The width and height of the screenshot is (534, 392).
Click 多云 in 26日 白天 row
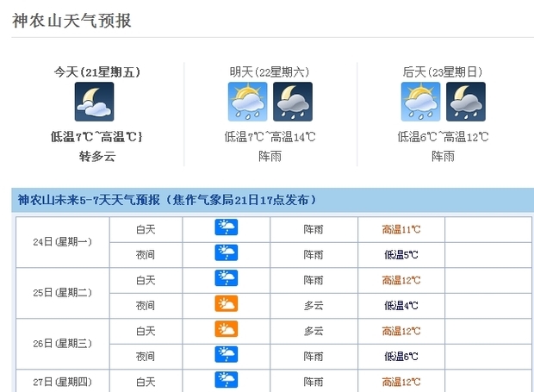pos(314,331)
